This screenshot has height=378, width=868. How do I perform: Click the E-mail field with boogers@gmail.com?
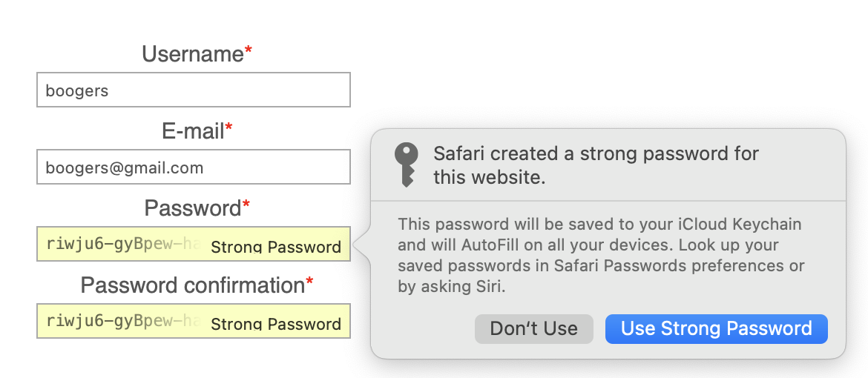(193, 168)
